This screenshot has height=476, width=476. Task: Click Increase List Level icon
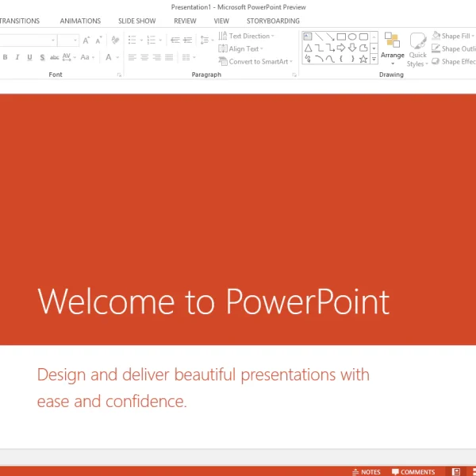tap(187, 40)
